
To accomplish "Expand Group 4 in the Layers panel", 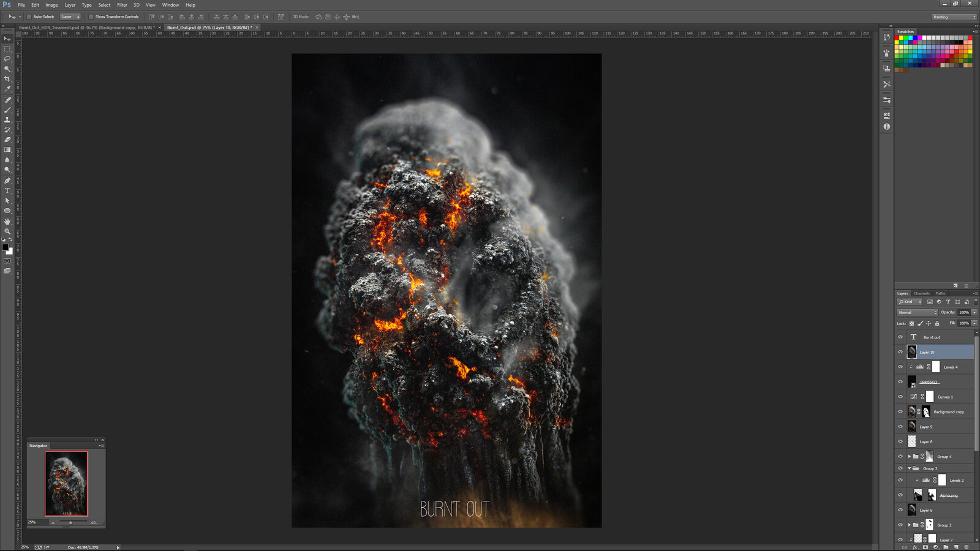I will [x=909, y=456].
